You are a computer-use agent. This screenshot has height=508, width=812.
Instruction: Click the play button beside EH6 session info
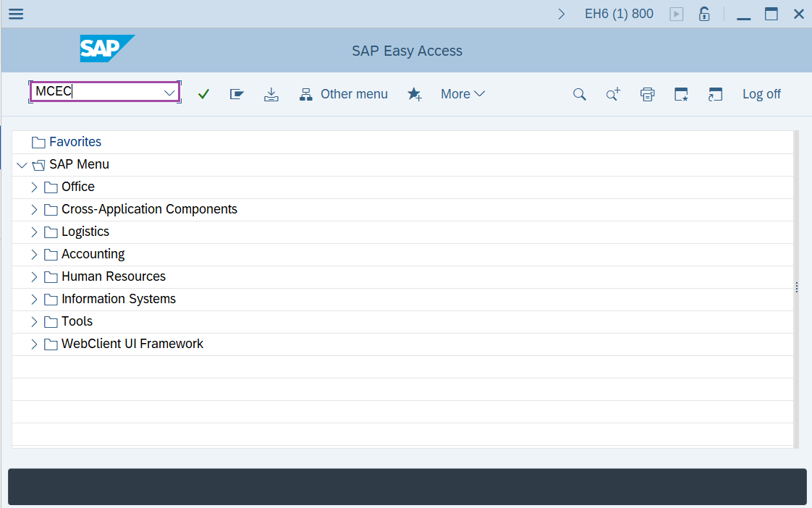click(x=676, y=13)
